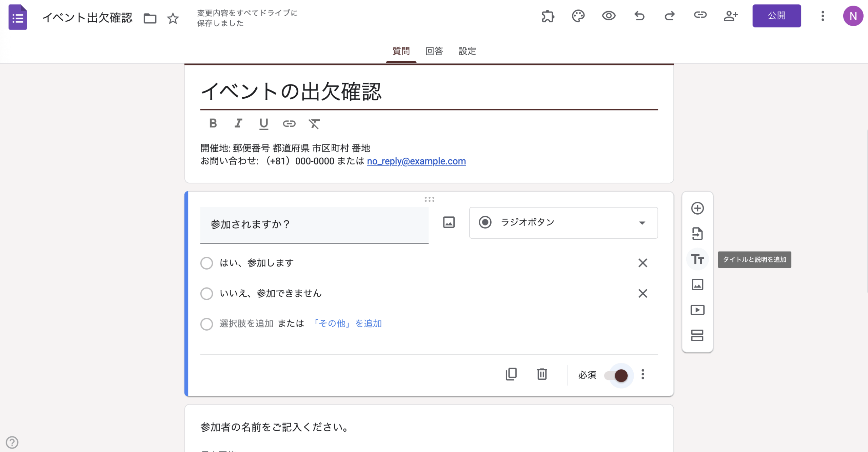The width and height of the screenshot is (868, 452).
Task: Click the 参加されますか？ question text field
Action: pos(314,224)
